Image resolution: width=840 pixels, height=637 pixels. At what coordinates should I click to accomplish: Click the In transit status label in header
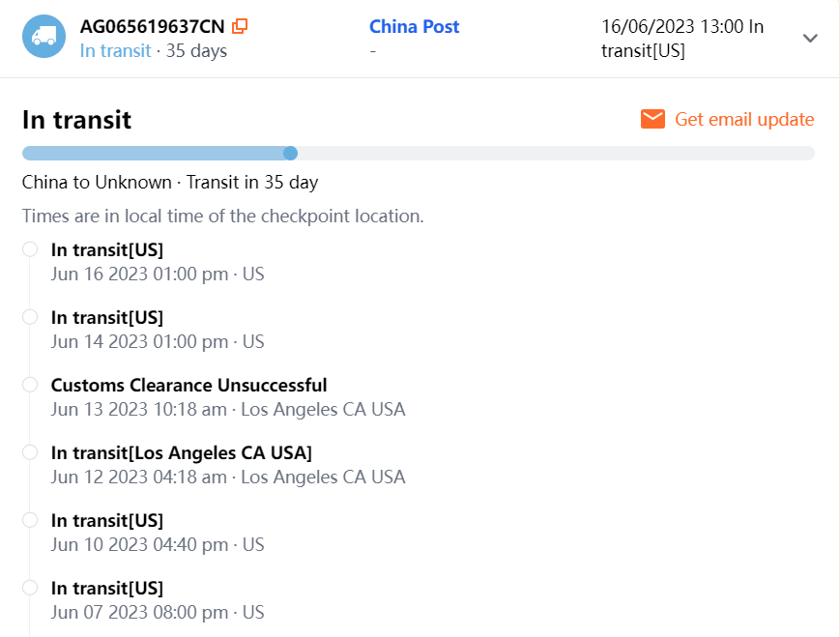click(x=115, y=50)
